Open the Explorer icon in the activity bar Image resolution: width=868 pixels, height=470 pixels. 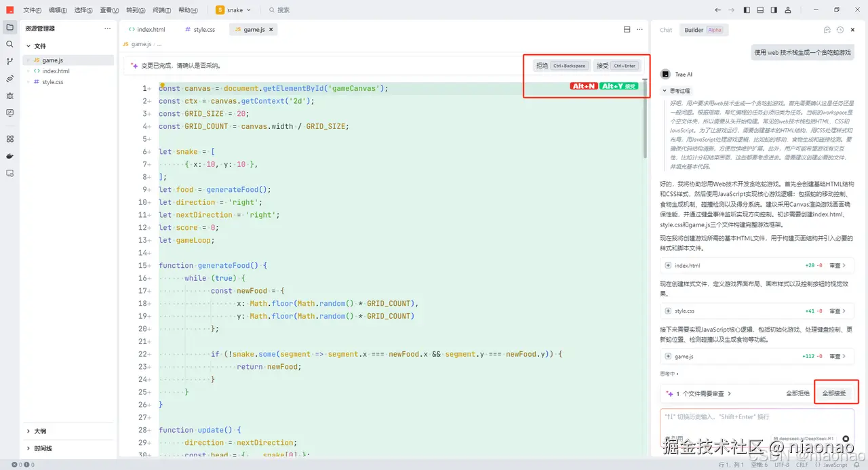point(9,27)
